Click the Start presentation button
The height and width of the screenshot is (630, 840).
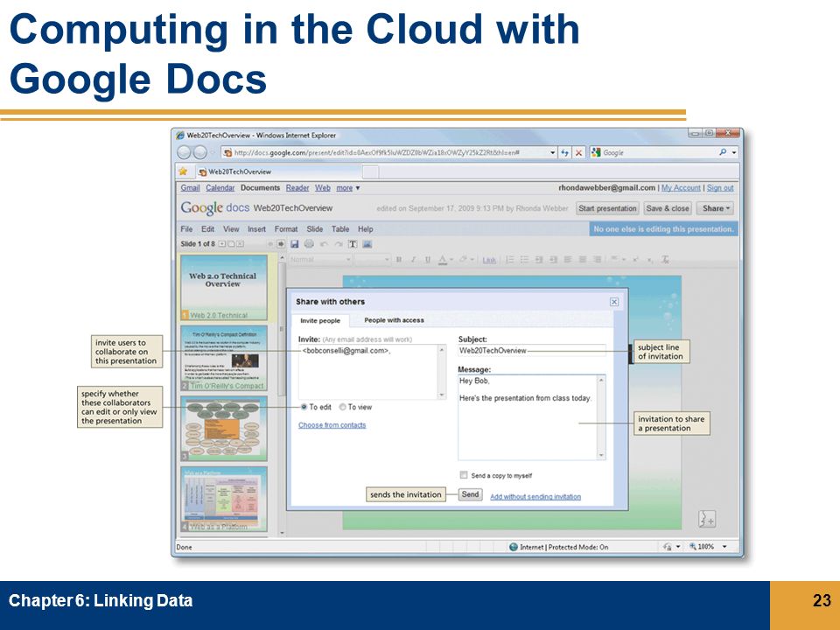pyautogui.click(x=607, y=208)
